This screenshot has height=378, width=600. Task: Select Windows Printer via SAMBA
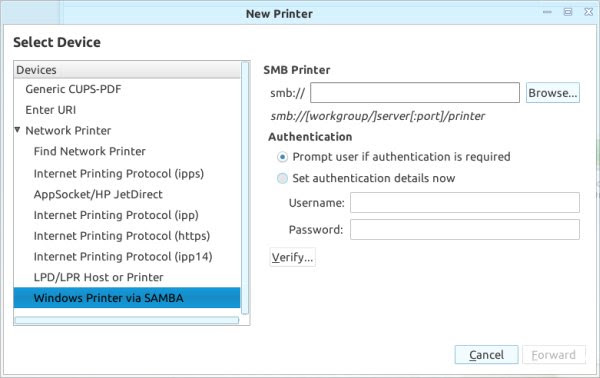point(127,298)
